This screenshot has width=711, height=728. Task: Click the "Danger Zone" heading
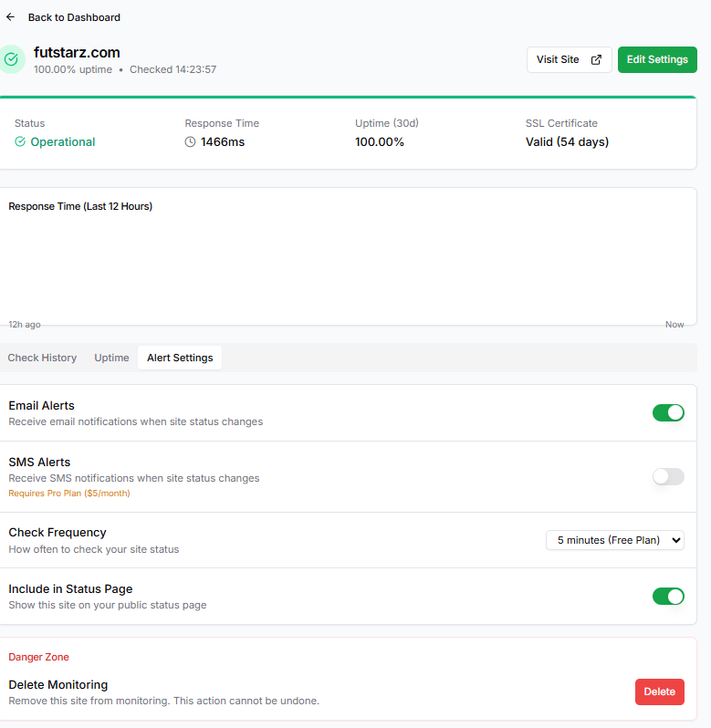(x=38, y=657)
